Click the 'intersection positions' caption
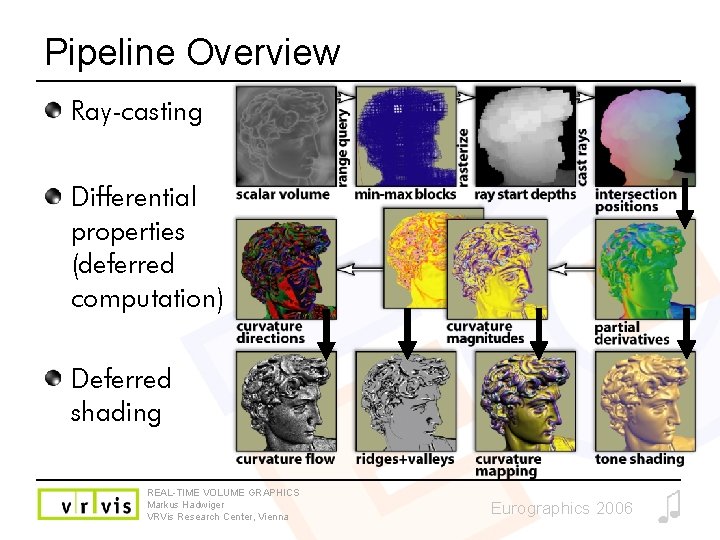Image resolution: width=720 pixels, height=540 pixels. click(x=636, y=201)
